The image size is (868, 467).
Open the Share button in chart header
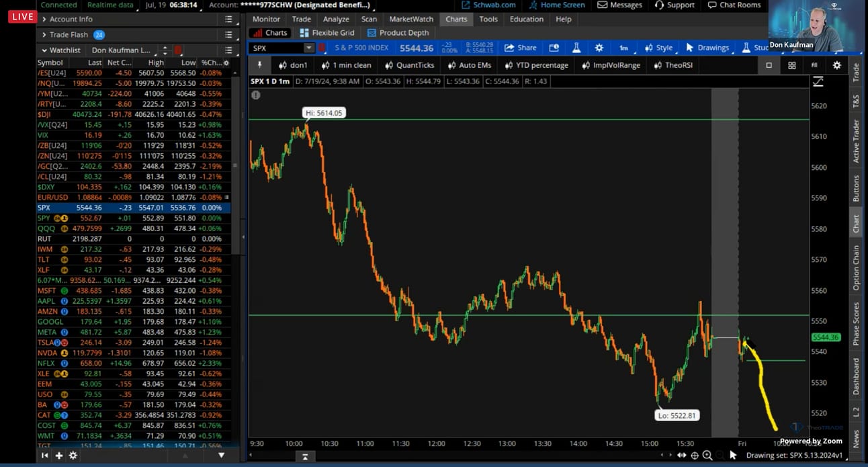pos(520,48)
